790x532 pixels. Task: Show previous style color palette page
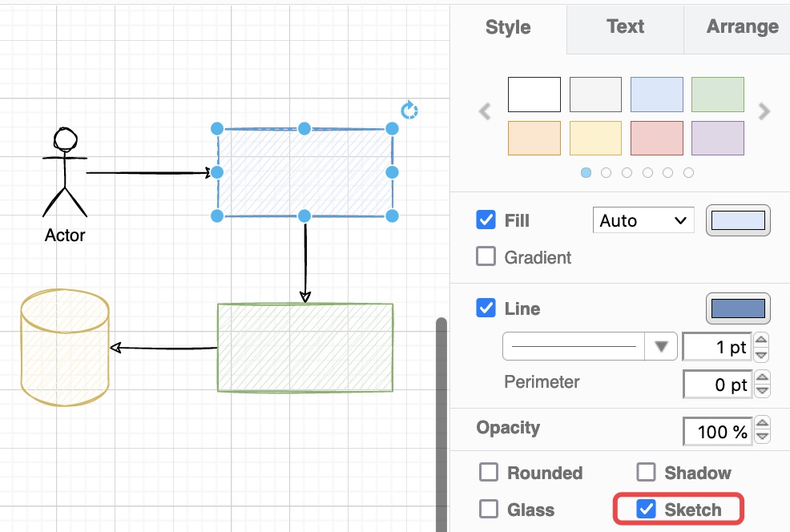(485, 111)
